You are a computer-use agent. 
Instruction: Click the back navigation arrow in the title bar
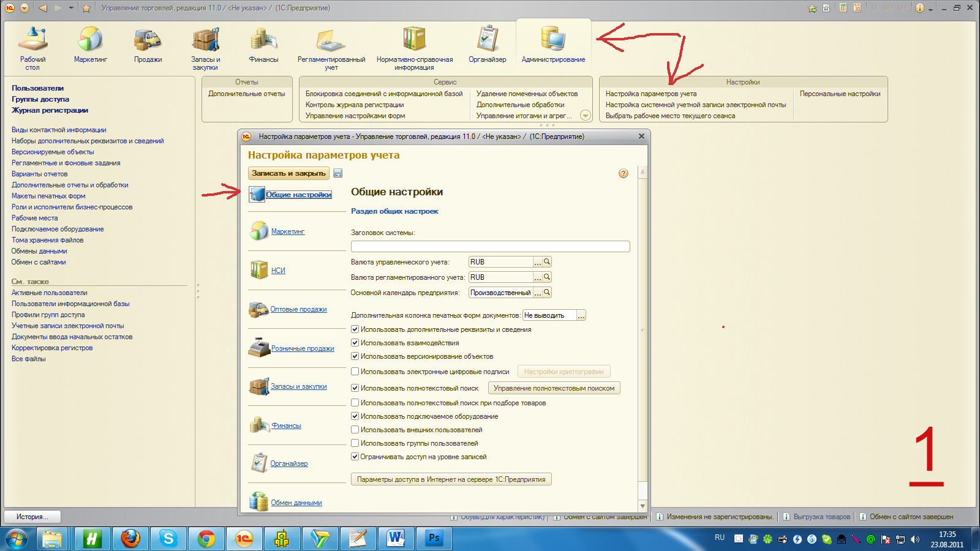pos(42,8)
